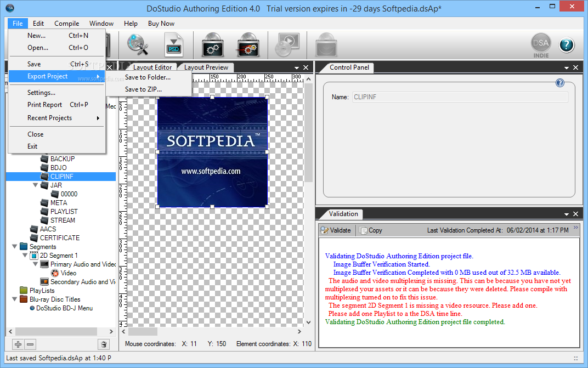Choose Print Report menu entry
Image resolution: width=588 pixels, height=368 pixels.
tap(56, 105)
